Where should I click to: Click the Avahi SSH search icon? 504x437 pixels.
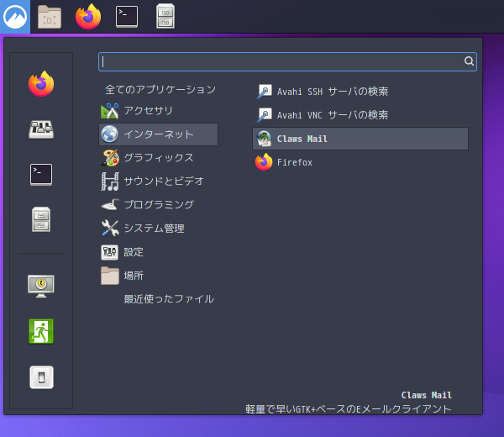click(x=265, y=92)
